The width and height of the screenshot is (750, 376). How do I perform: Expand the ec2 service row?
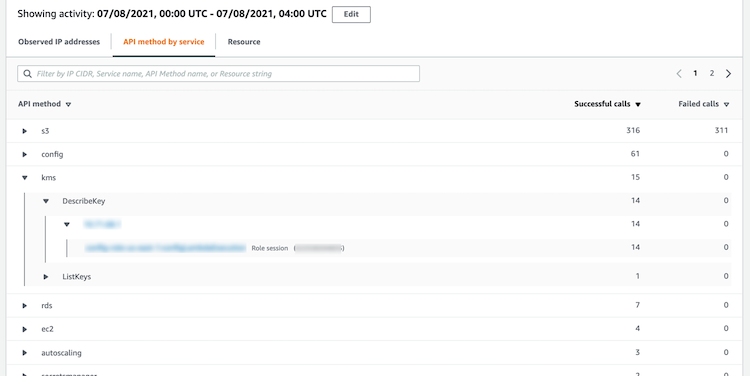tap(25, 329)
